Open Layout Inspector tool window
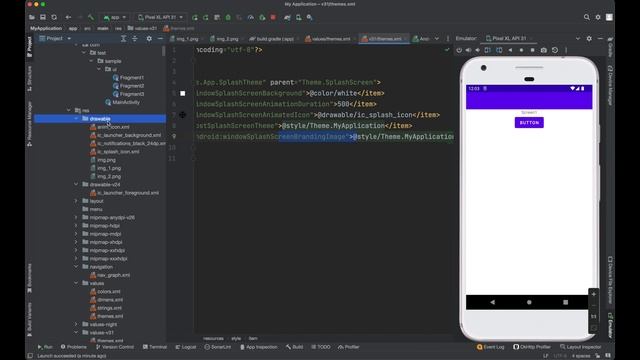The width and height of the screenshot is (640, 360). 581,347
